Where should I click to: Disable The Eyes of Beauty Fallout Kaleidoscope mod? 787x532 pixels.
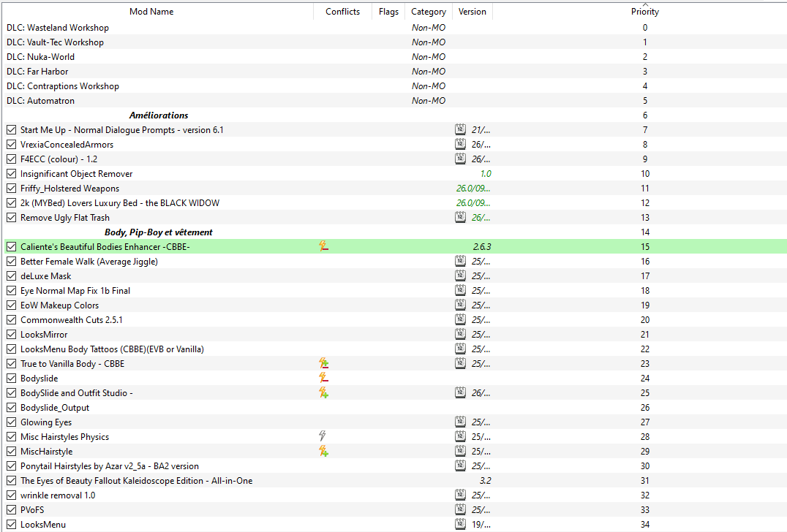point(12,480)
